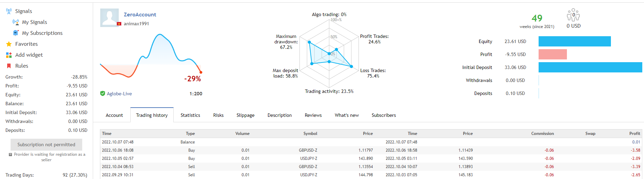Open the Slippage tab
The height and width of the screenshot is (179, 644).
click(x=245, y=115)
